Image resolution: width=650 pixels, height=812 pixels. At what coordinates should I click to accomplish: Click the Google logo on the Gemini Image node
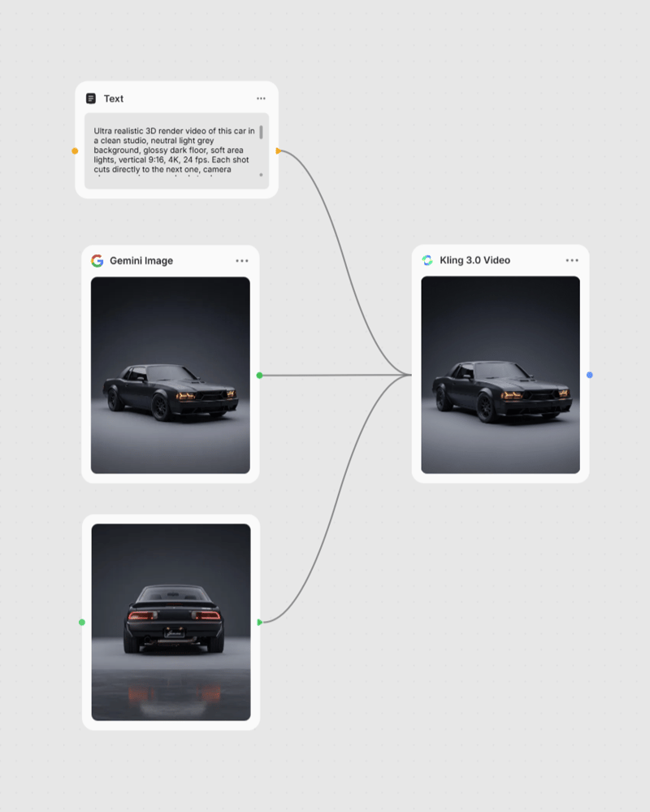coord(97,260)
